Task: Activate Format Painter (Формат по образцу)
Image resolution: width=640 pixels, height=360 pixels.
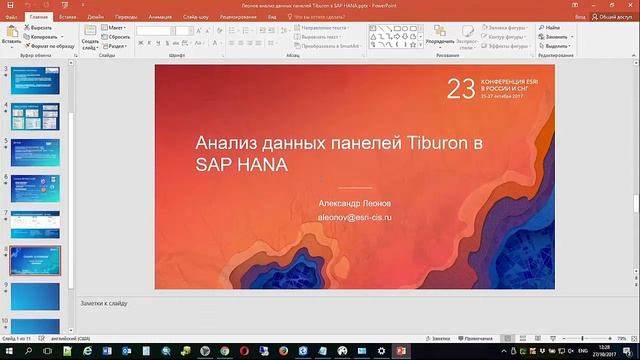Action: point(49,46)
